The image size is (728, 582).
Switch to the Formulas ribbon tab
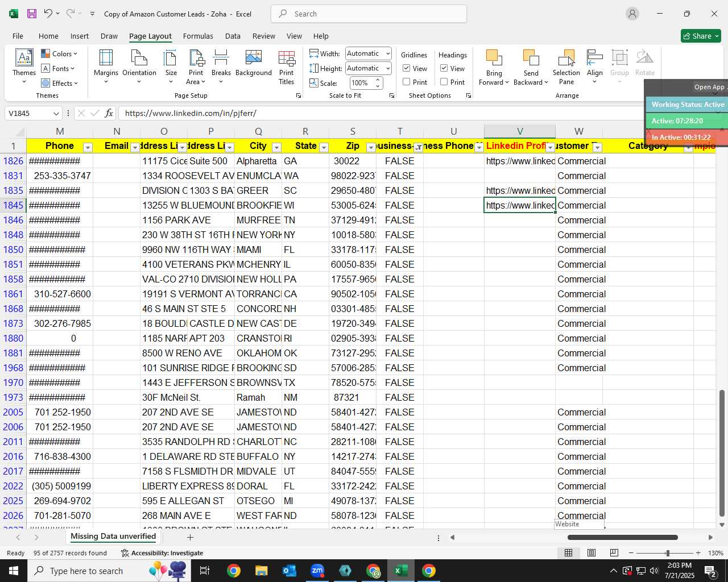[x=198, y=36]
